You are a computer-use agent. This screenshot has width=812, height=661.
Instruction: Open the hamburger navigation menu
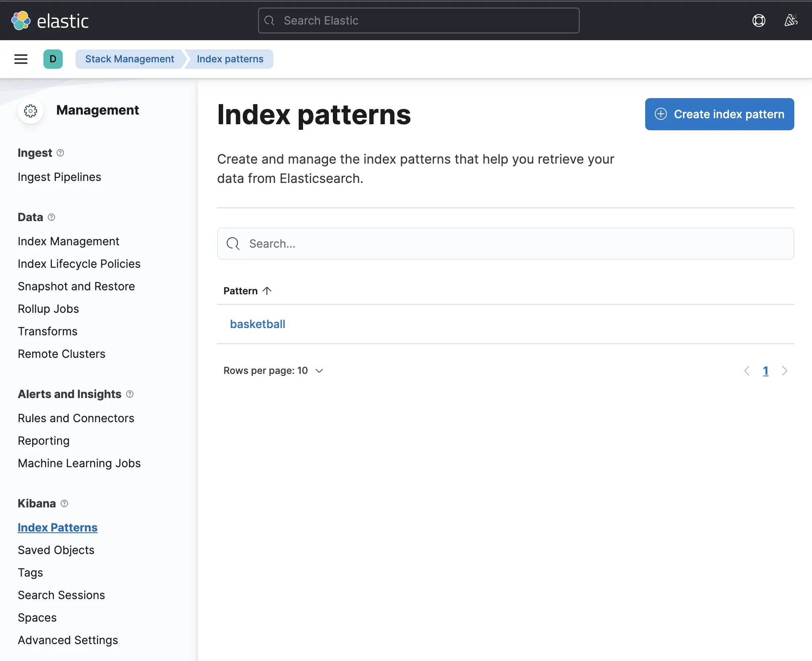(x=21, y=59)
